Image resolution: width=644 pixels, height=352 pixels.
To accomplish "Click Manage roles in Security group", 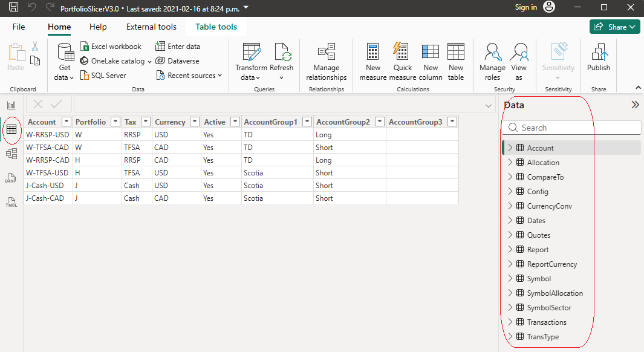I will [x=492, y=62].
